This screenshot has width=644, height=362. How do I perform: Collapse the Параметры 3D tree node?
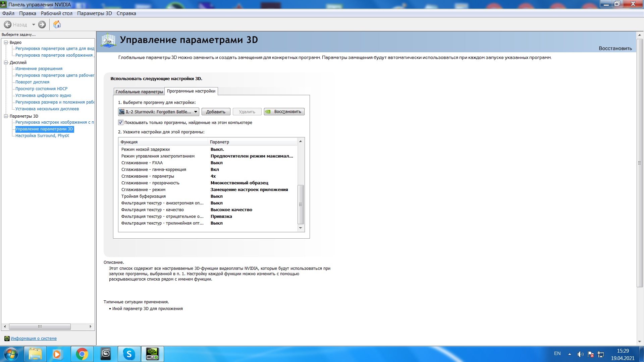6,116
